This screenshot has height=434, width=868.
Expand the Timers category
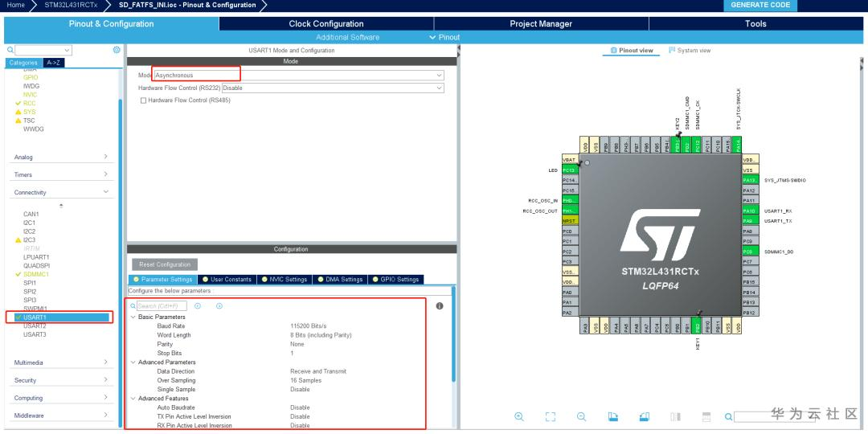pos(61,175)
